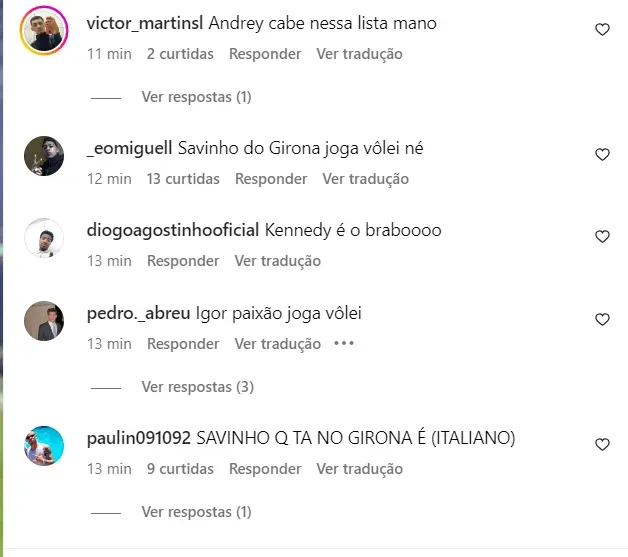
Task: View the 13 curtidas on _eomiguell's comment
Action: point(183,179)
